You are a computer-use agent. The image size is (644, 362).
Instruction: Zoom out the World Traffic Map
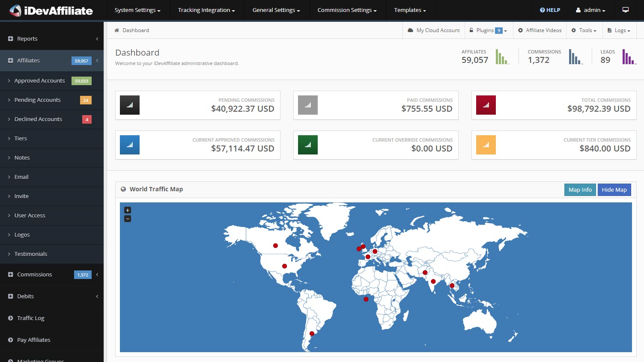(x=128, y=219)
